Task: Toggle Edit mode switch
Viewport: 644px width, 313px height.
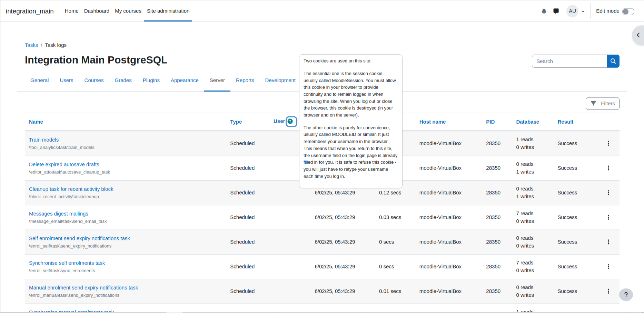Action: coord(628,11)
